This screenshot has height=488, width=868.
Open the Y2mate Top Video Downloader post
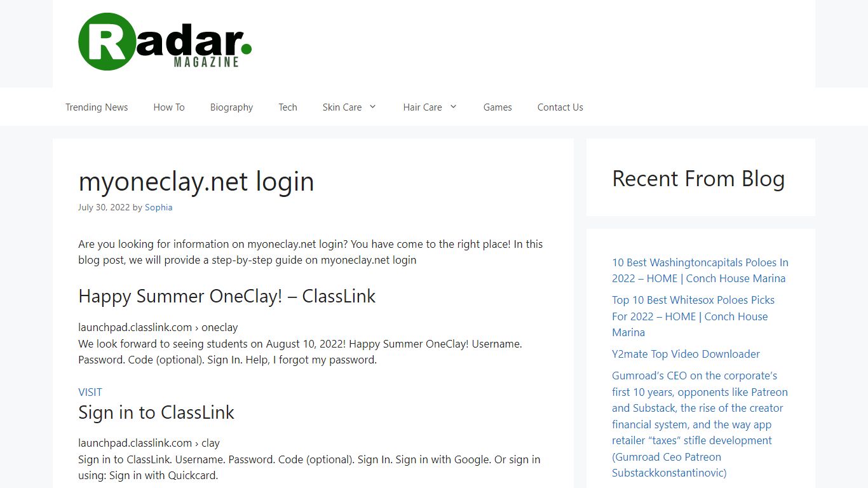click(x=686, y=354)
